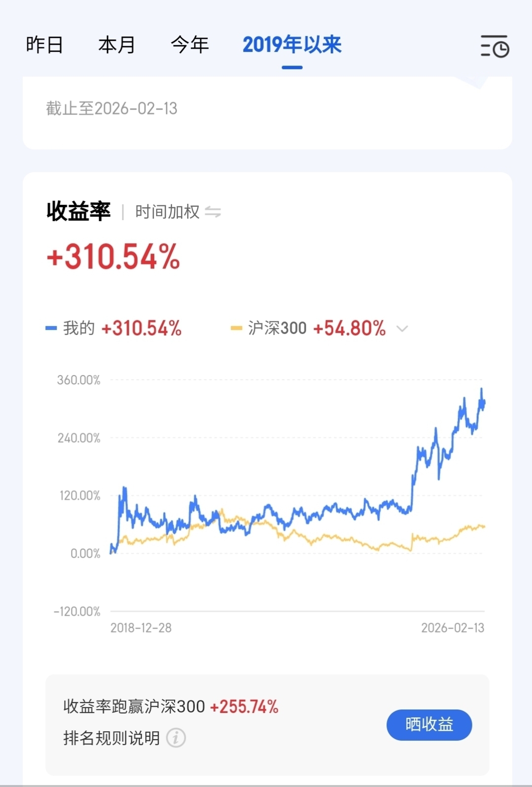Tap the blue 我的 legend marker
Image resolution: width=532 pixels, height=787 pixels.
point(51,328)
